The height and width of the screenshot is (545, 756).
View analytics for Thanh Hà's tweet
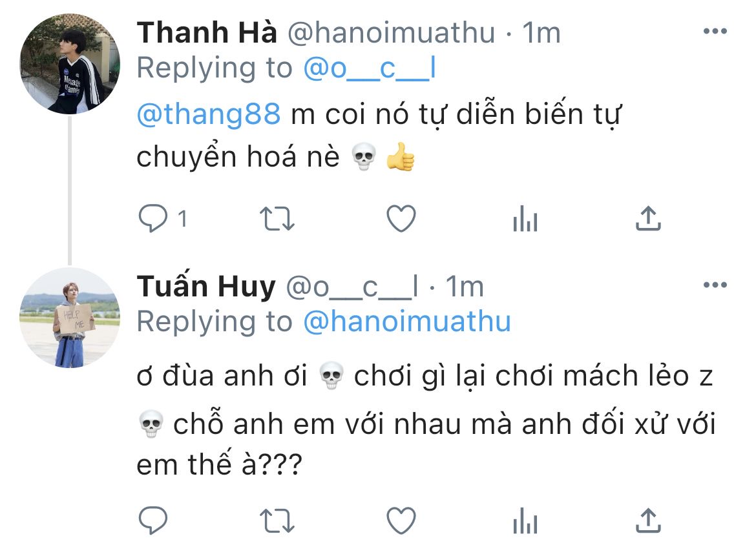point(525,221)
